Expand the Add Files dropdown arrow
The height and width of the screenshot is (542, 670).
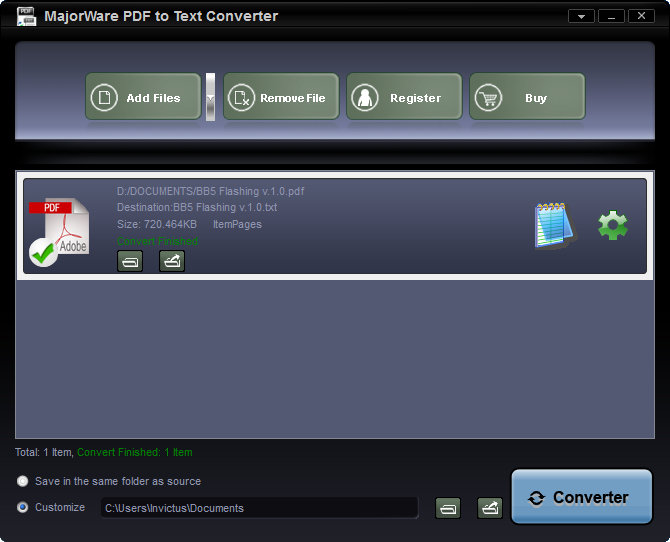210,97
